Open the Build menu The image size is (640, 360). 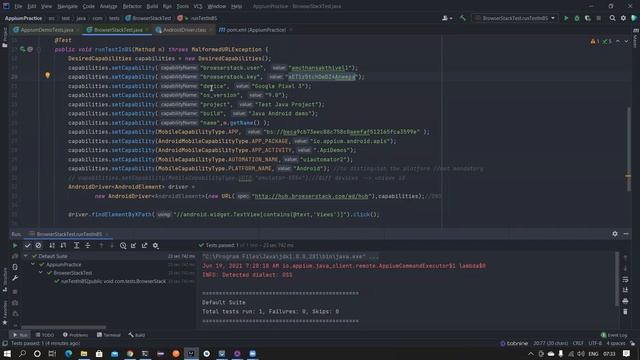point(152,6)
